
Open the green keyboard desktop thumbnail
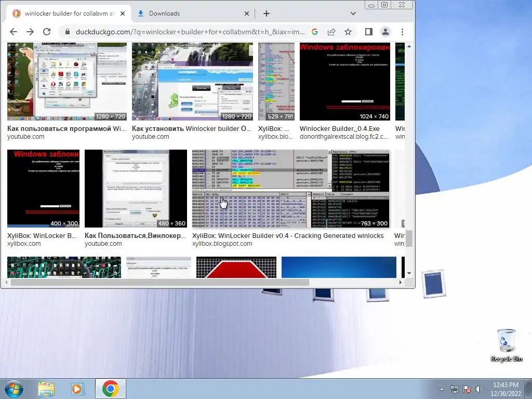tap(64, 268)
